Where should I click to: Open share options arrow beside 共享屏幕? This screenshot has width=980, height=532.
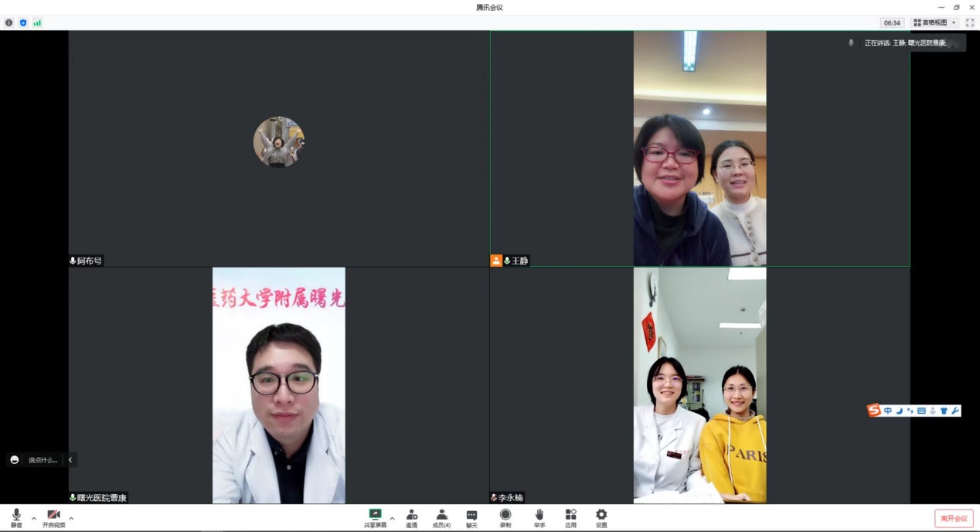(x=392, y=518)
